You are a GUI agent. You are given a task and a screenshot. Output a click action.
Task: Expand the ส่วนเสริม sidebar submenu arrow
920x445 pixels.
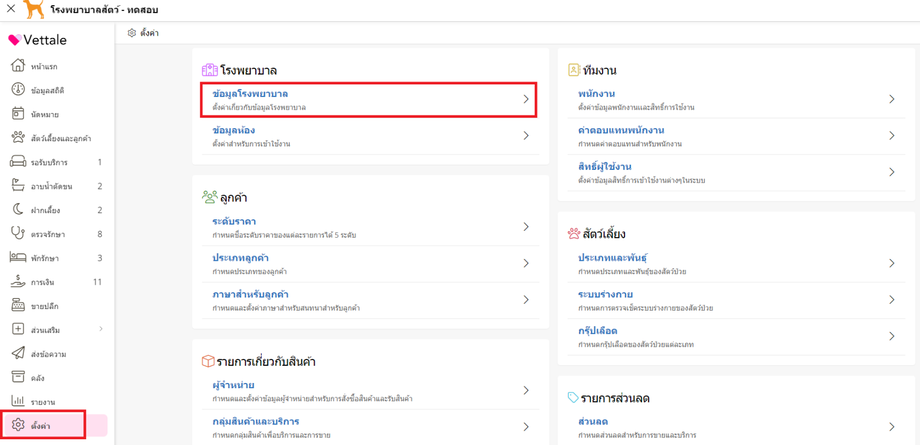[101, 329]
